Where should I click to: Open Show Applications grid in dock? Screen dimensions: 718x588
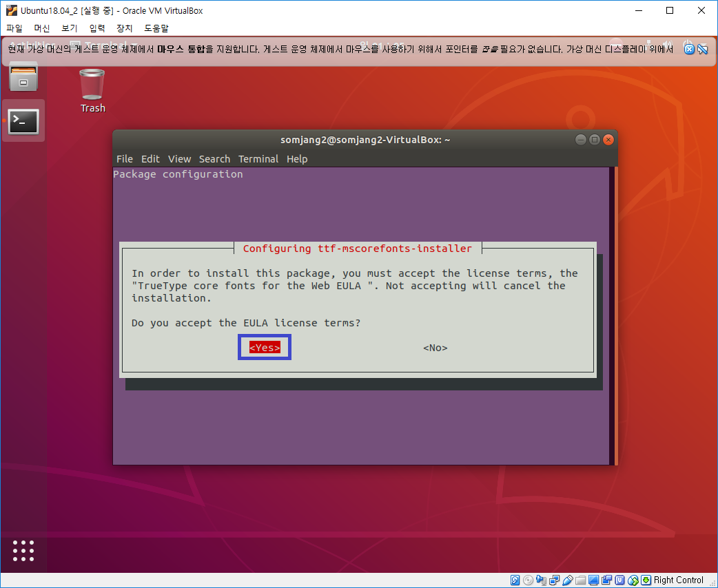click(23, 551)
